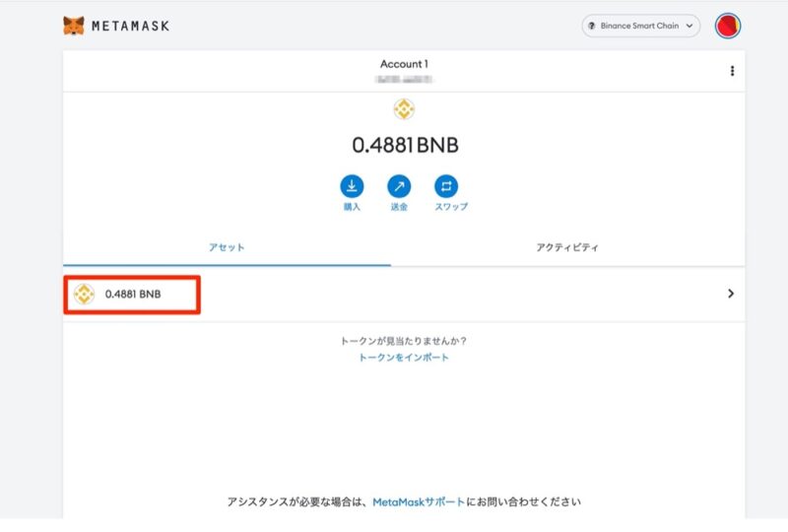
Task: Switch to the アクティビティ tab
Action: point(567,247)
